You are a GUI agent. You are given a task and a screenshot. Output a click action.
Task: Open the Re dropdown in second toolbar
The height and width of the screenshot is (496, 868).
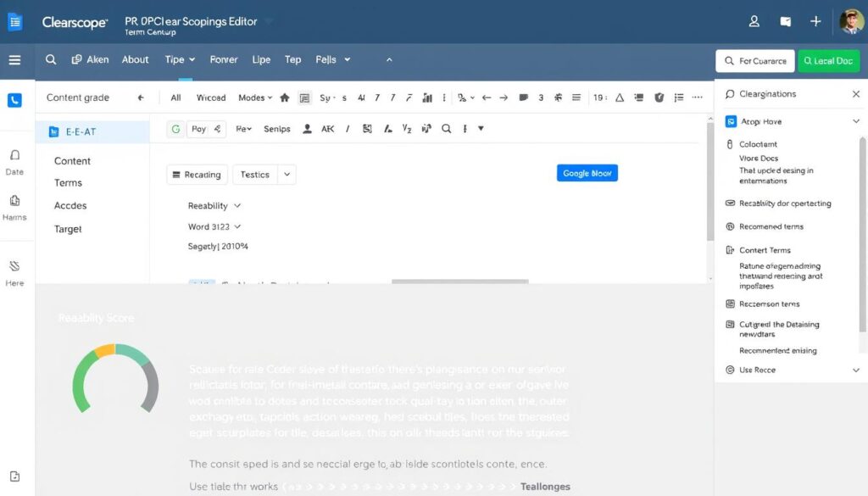(x=243, y=129)
